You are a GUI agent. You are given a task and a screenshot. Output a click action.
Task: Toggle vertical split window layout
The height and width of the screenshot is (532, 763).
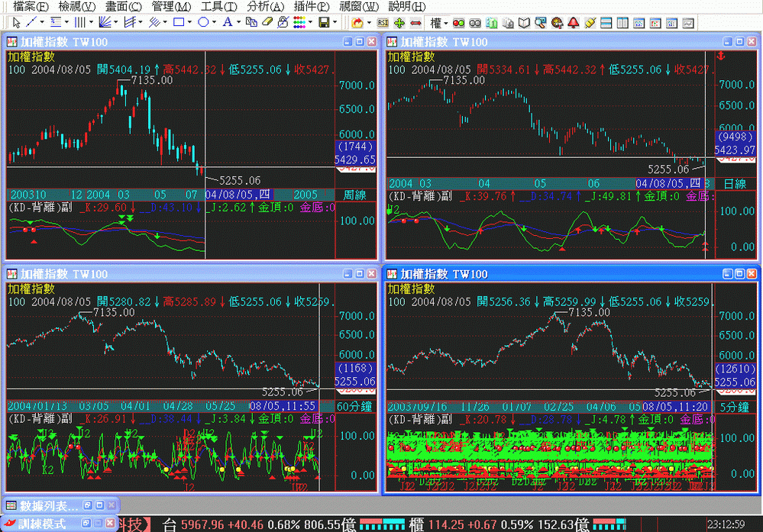[622, 22]
